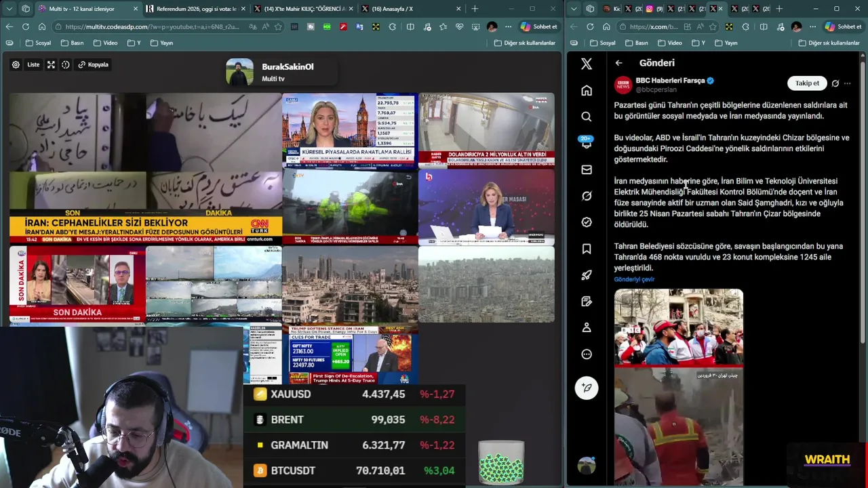Open Sosyal bookmark folder in left browser
The image size is (868, 488).
(x=38, y=43)
